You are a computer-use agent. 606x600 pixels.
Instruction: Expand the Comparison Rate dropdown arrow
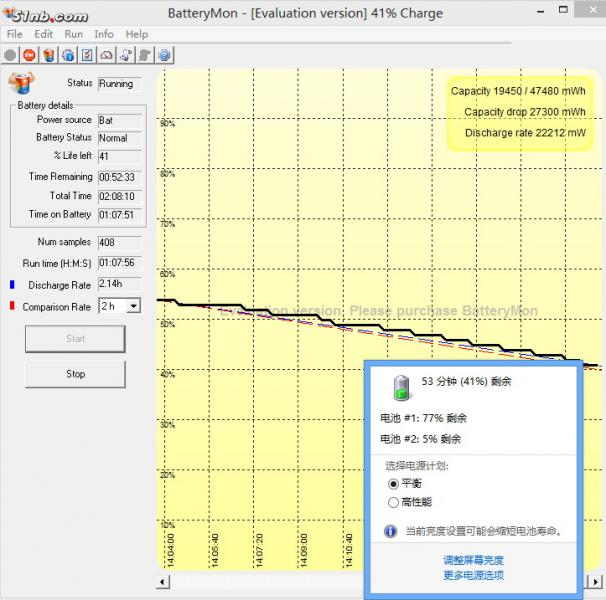point(133,306)
